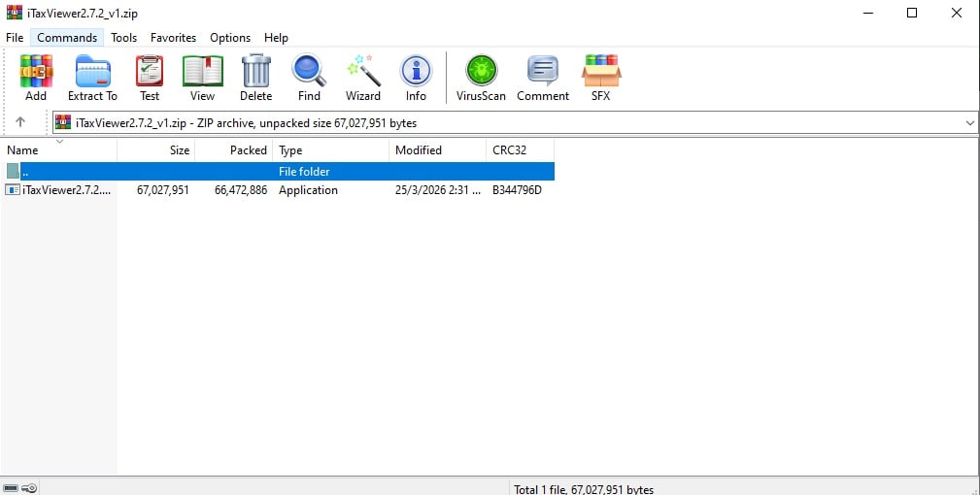Click the parent folder icon in the '..' row
The image size is (980, 495).
(x=13, y=171)
